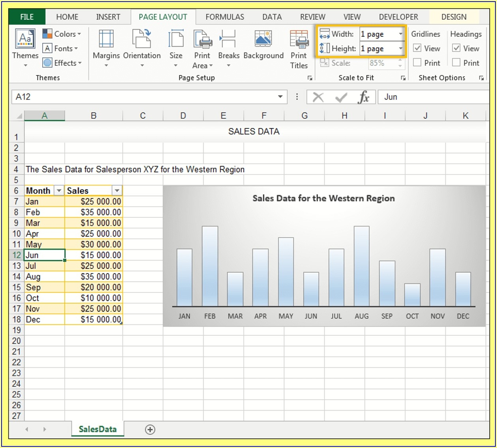Expand the Width page dropdown
This screenshot has height=448, width=497.
click(x=400, y=34)
